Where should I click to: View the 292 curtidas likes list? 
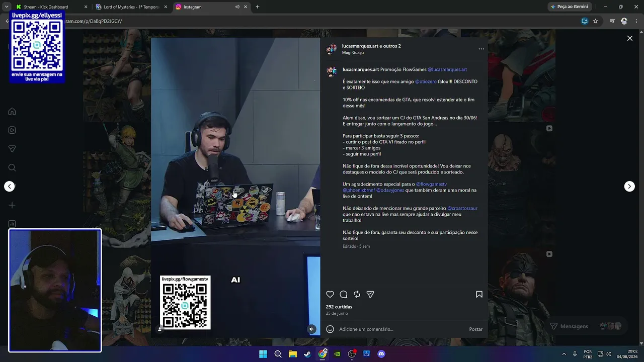[339, 307]
